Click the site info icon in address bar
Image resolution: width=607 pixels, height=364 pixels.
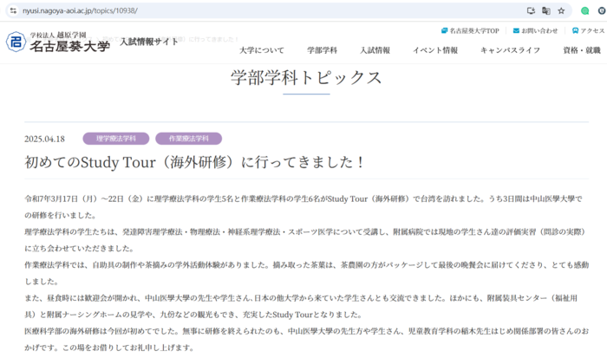pos(13,10)
